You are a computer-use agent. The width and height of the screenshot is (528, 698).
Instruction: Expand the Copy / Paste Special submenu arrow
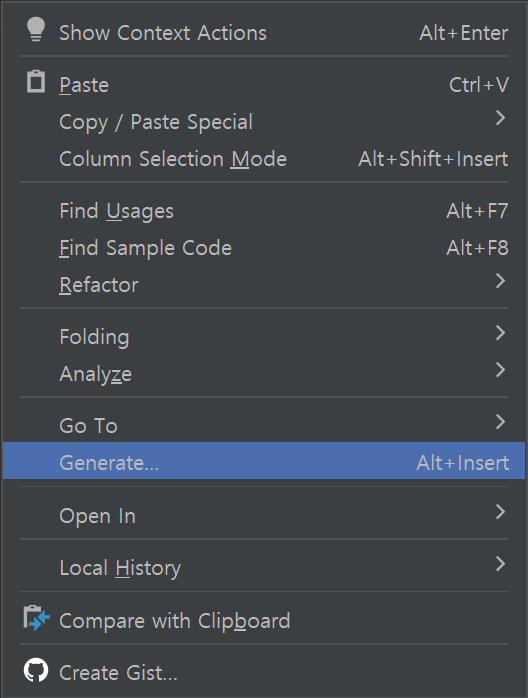click(x=500, y=118)
